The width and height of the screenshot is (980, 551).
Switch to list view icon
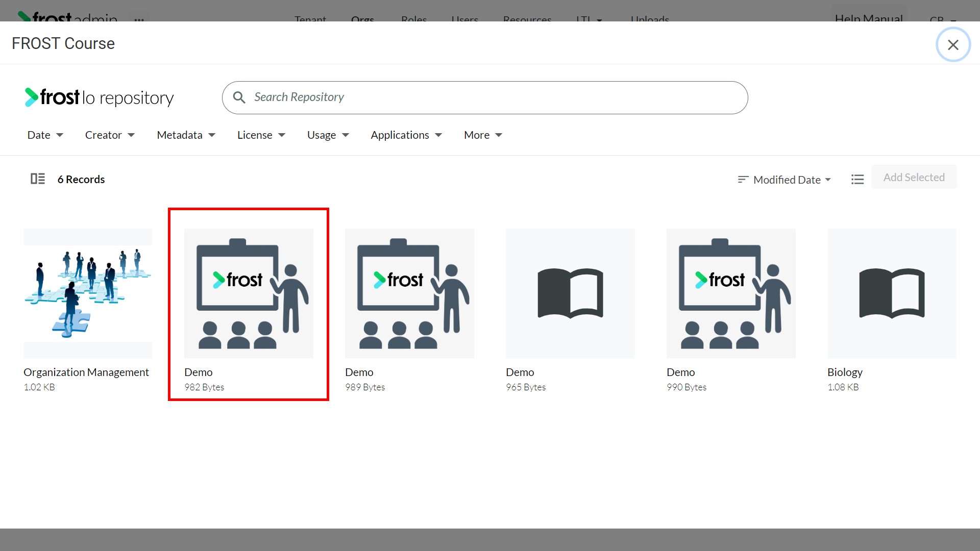point(857,180)
